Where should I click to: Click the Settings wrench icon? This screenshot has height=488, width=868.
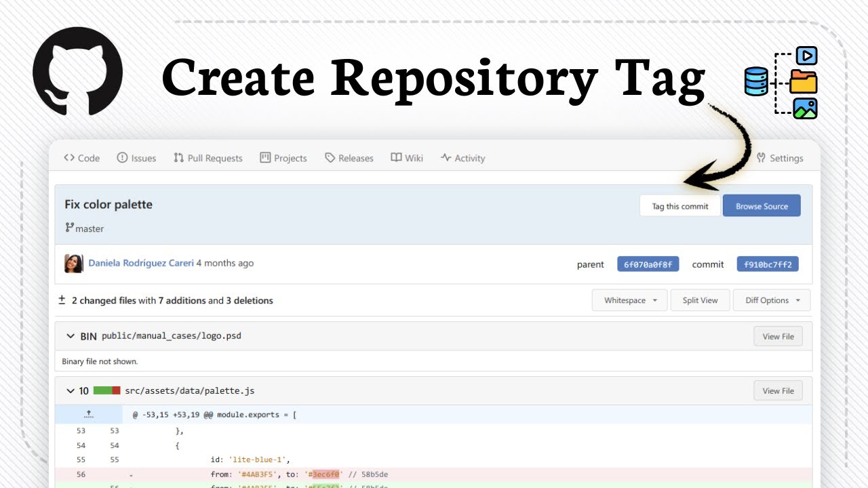click(762, 158)
